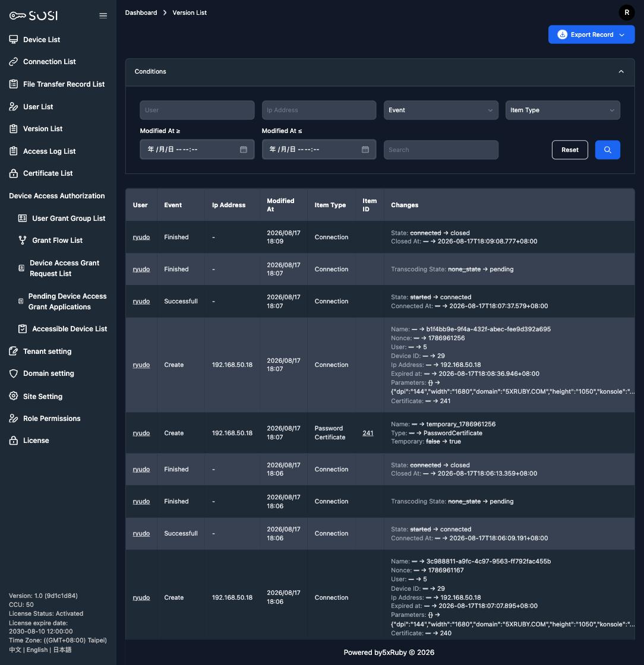Click ryudo user link in 18:09 row
The width and height of the screenshot is (644, 665).
(x=141, y=237)
